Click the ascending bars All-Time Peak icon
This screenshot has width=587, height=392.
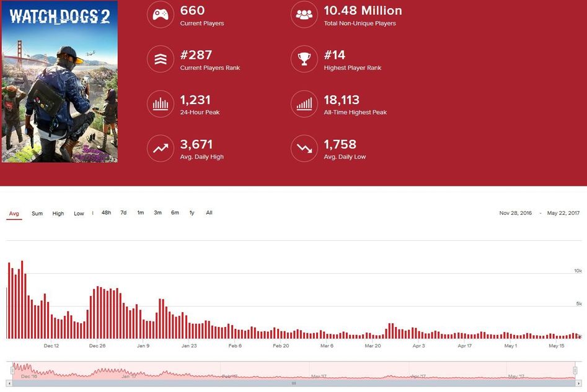pyautogui.click(x=304, y=103)
